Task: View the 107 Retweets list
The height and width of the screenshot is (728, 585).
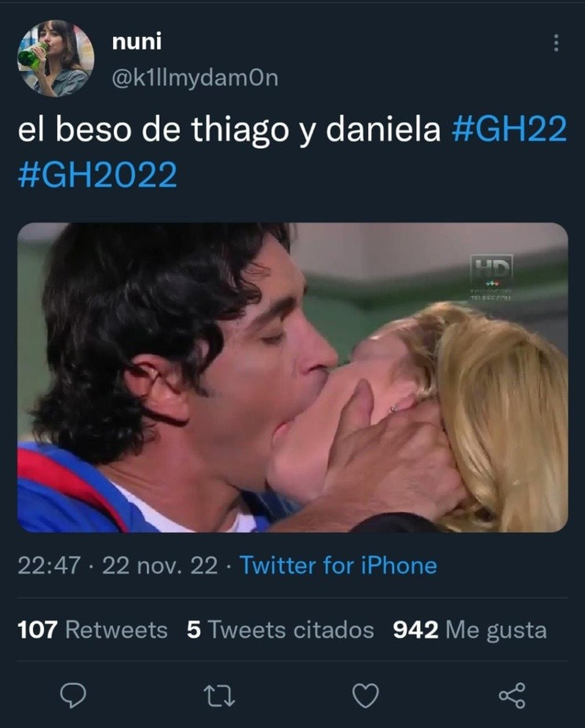Action: coord(93,630)
